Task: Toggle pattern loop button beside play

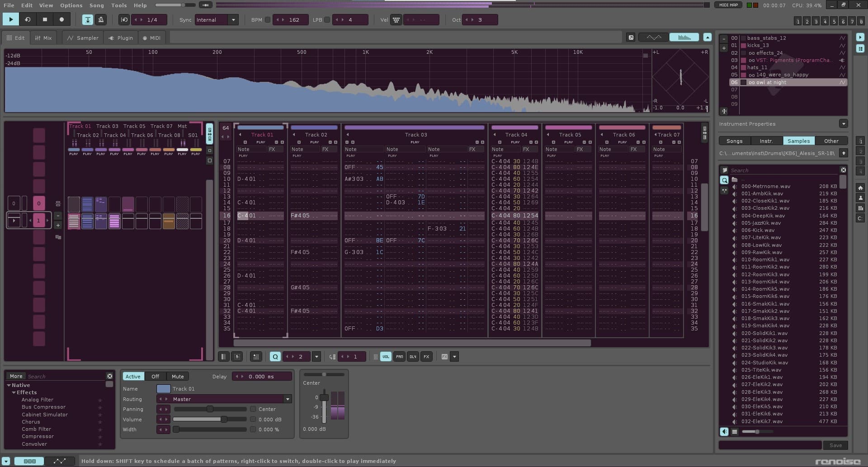Action: tap(28, 19)
